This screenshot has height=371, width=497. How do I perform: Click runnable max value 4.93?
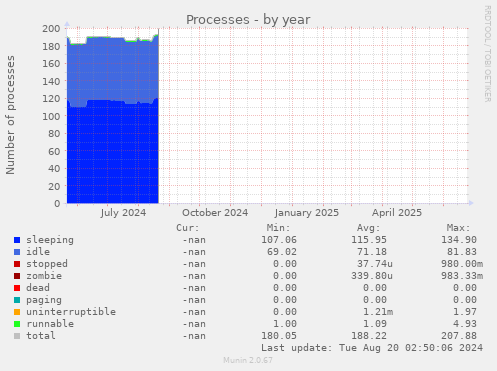465,324
